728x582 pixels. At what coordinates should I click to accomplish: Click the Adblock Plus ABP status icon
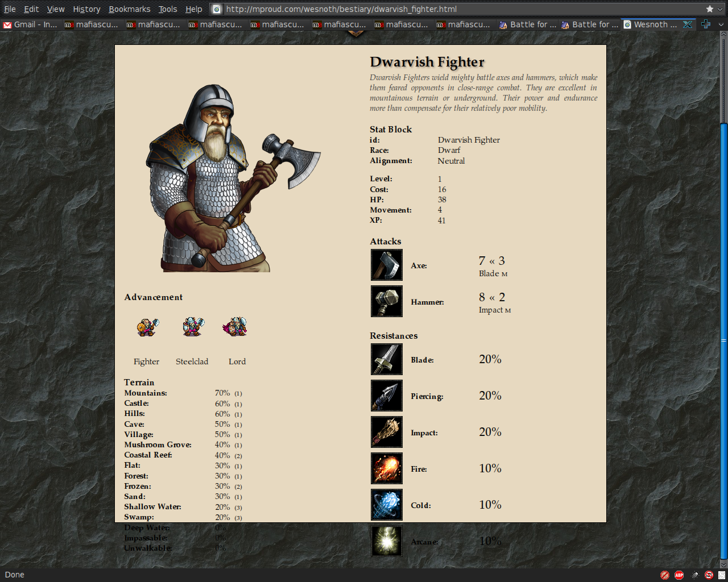(x=679, y=575)
